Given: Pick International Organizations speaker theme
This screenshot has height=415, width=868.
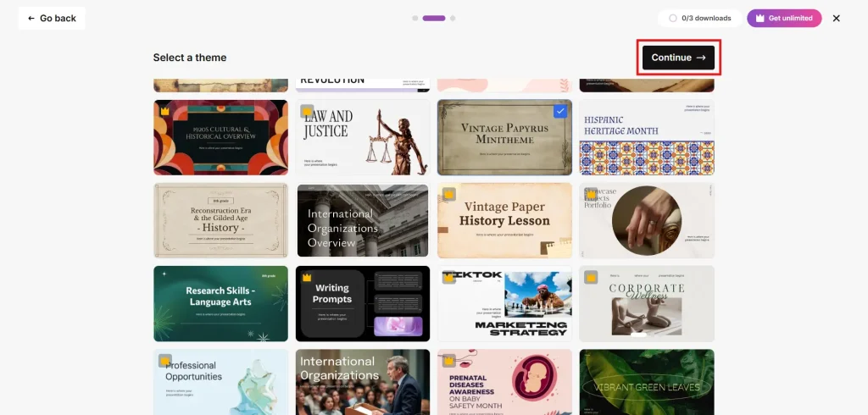Looking at the screenshot, I should point(363,382).
